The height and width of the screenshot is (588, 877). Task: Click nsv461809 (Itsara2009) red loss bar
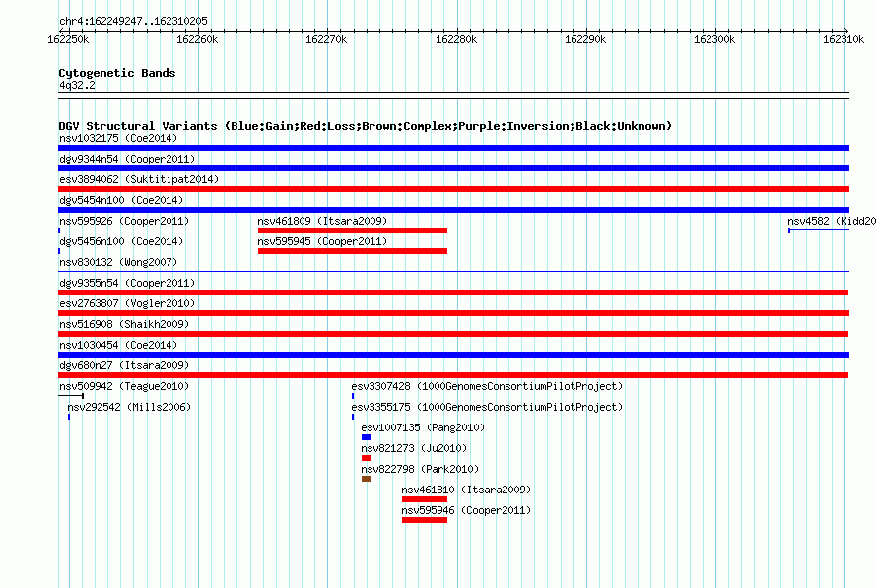[353, 230]
